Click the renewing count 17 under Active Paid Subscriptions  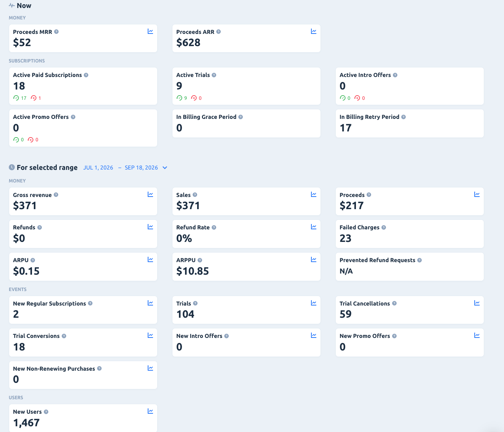(x=24, y=98)
